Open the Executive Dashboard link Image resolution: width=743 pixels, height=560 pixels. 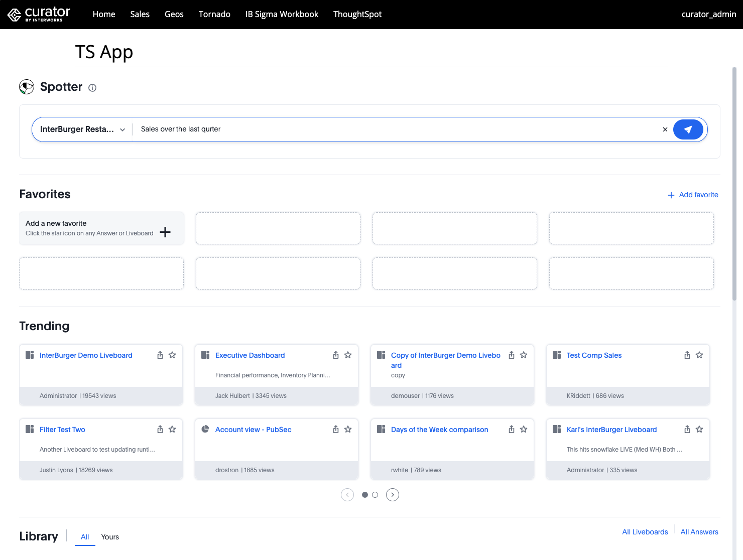(250, 355)
